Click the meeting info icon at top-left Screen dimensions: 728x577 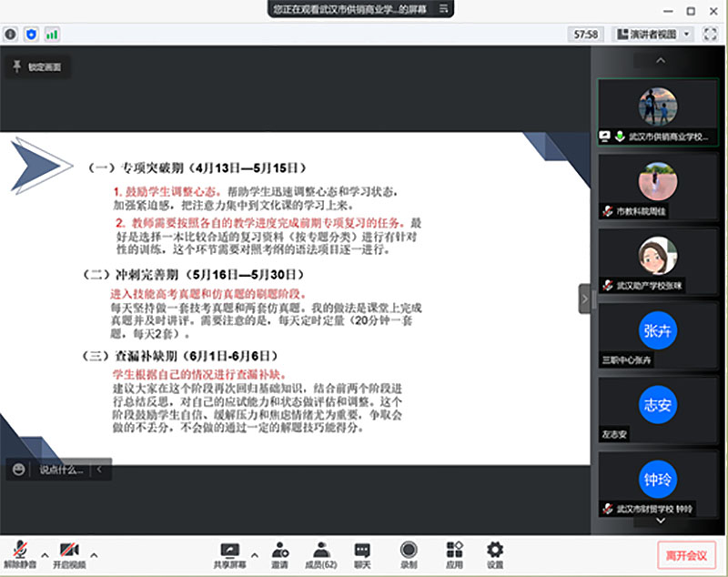(x=11, y=34)
